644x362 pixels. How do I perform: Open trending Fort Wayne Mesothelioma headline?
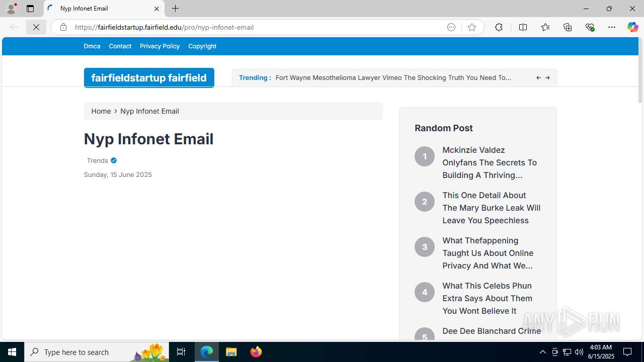pyautogui.click(x=393, y=77)
